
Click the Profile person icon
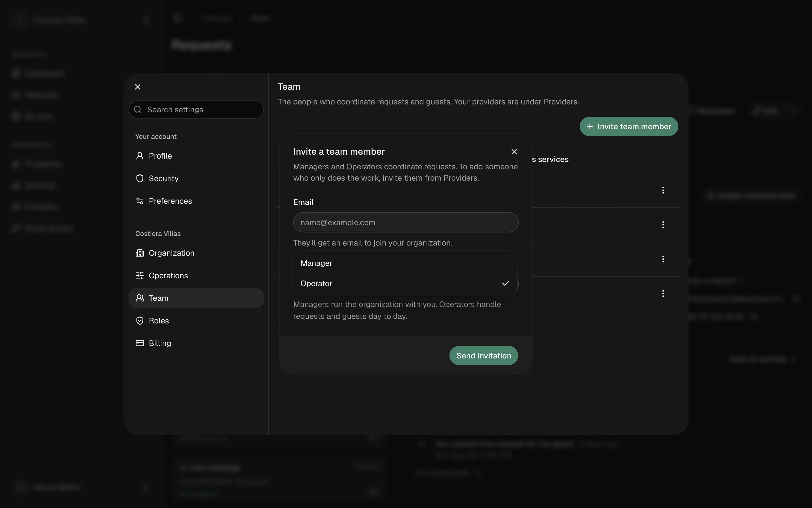point(140,156)
